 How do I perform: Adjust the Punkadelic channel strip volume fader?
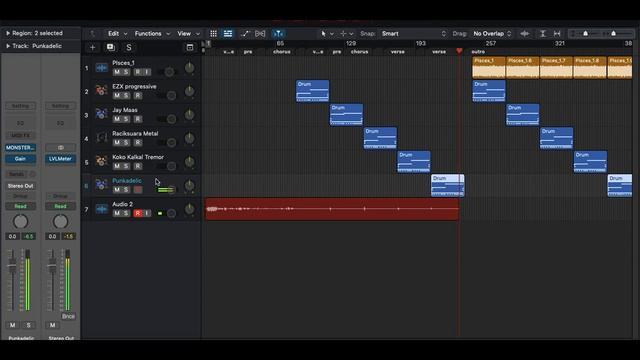(x=12, y=266)
